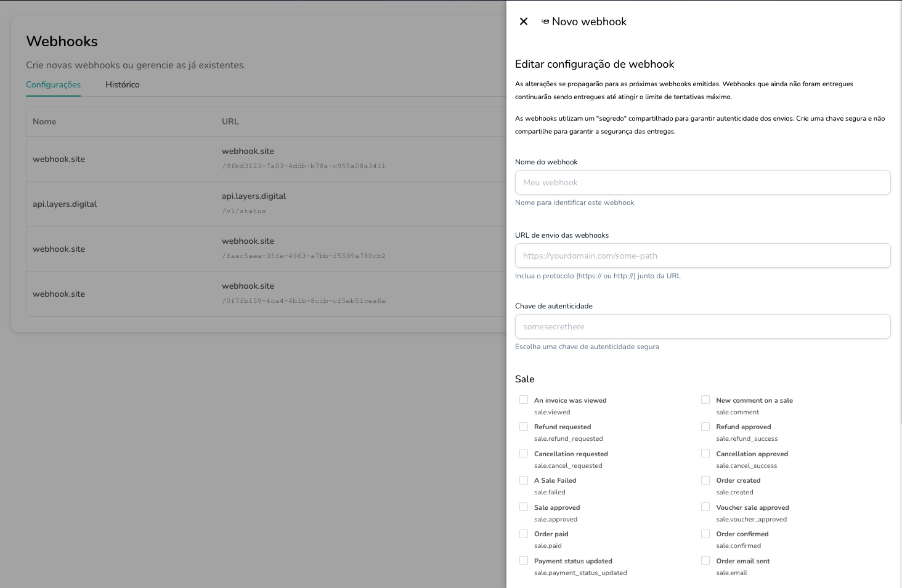This screenshot has width=902, height=588.
Task: Enable the 'Refund approved' event
Action: pos(705,426)
